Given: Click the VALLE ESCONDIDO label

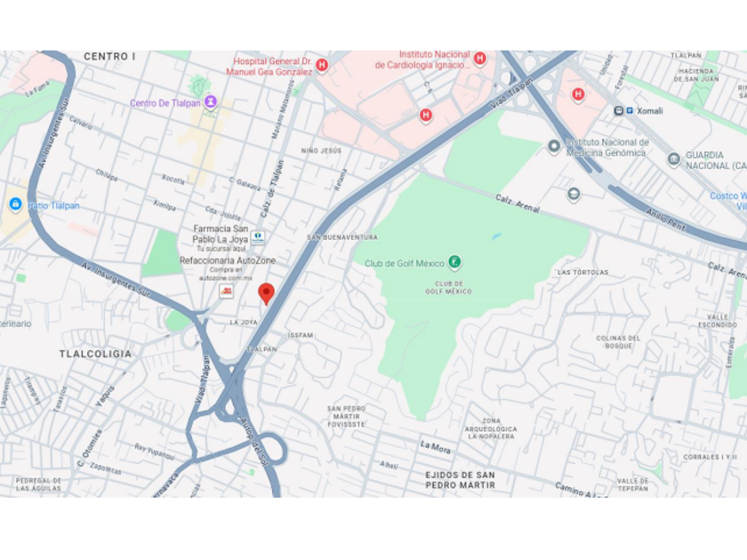Looking at the screenshot, I should [x=718, y=321].
